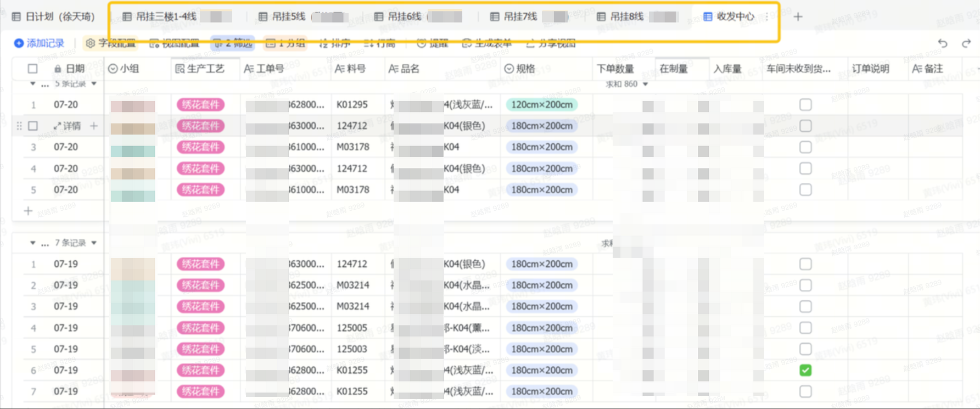
Task: Uncheck the green checked box in row 6
Action: click(x=805, y=371)
